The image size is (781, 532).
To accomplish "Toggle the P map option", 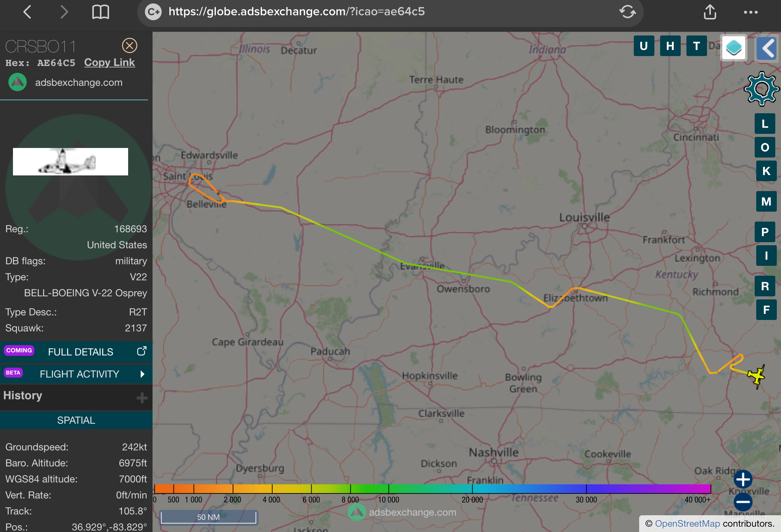I will [765, 232].
